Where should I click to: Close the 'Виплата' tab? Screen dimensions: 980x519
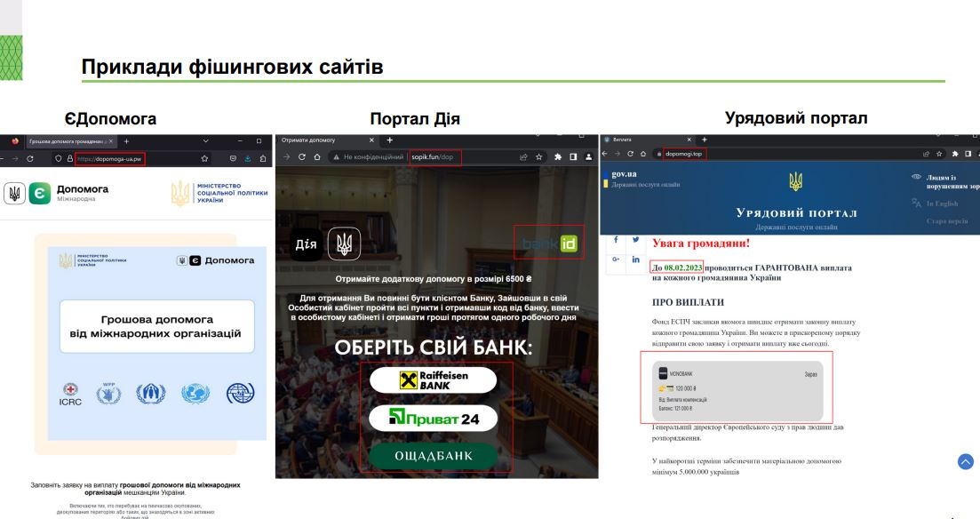(689, 140)
